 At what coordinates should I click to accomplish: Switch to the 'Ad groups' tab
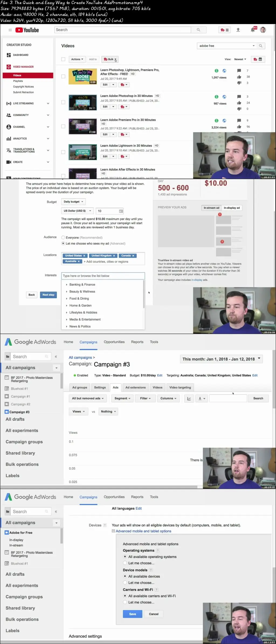(80, 387)
